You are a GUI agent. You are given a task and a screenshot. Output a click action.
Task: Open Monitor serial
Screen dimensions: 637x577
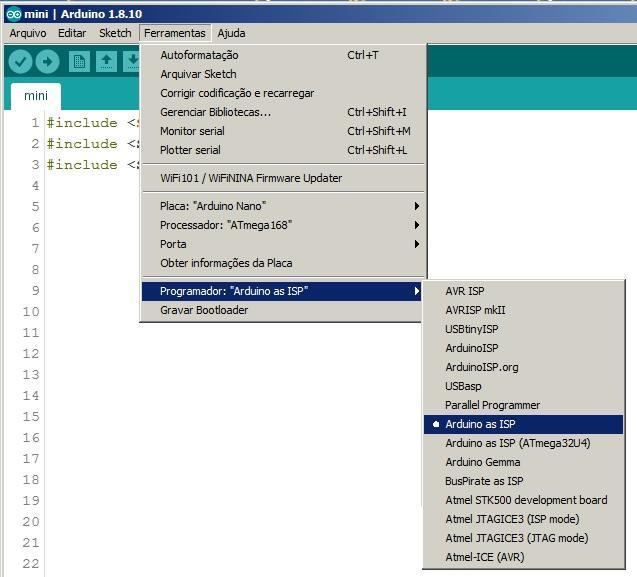point(281,131)
